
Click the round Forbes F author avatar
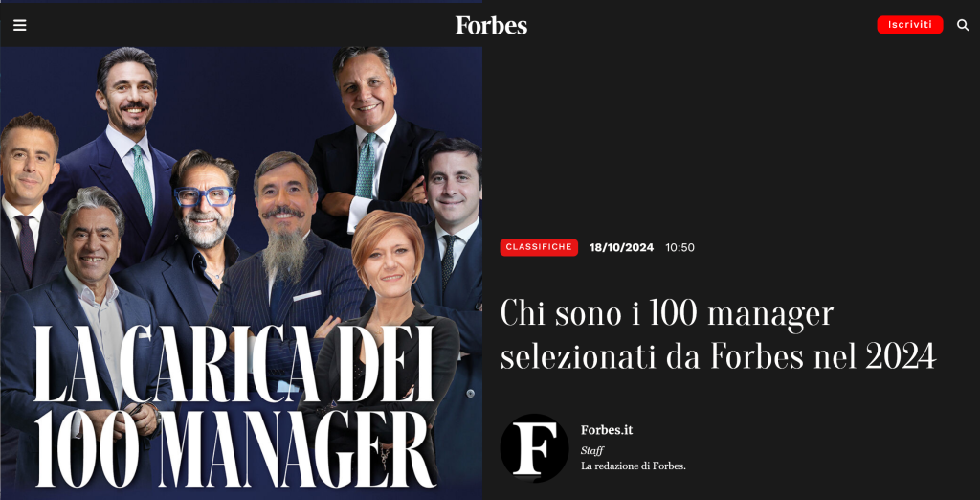tap(534, 447)
